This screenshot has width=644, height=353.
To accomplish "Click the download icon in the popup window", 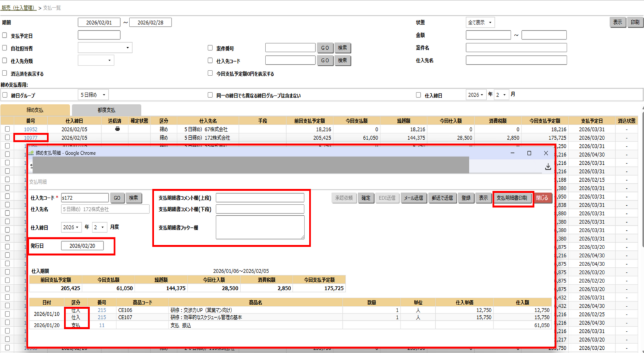I will (x=548, y=167).
